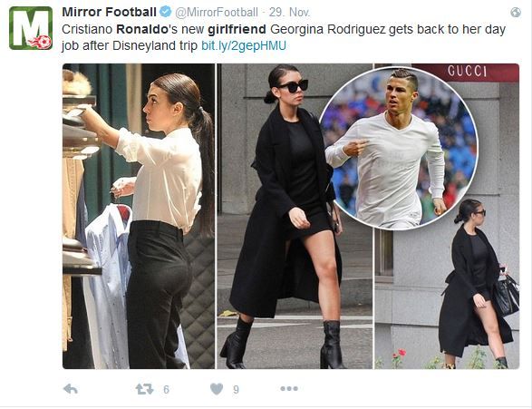Open the 29. Nov. timestamp
This screenshot has height=409, width=532.
coord(289,13)
